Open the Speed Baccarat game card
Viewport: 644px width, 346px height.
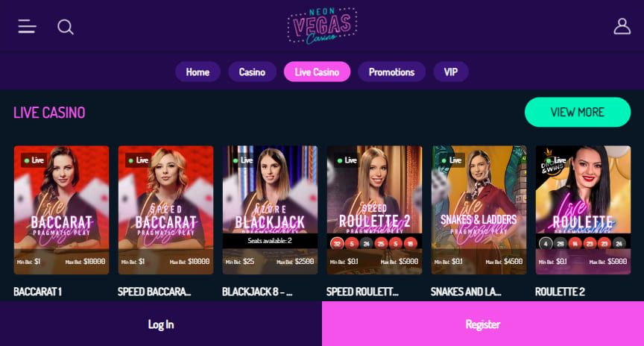(x=166, y=210)
